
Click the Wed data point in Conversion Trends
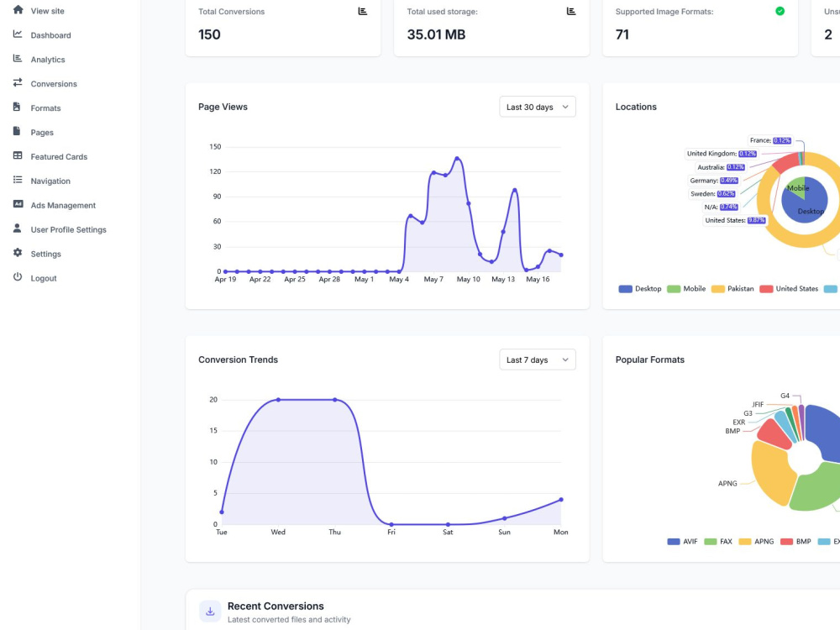tap(278, 400)
